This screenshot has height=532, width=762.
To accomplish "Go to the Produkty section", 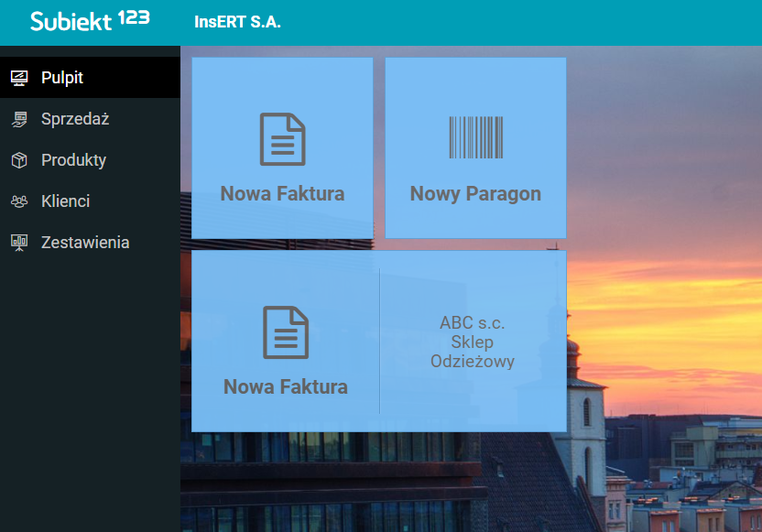I will click(90, 160).
